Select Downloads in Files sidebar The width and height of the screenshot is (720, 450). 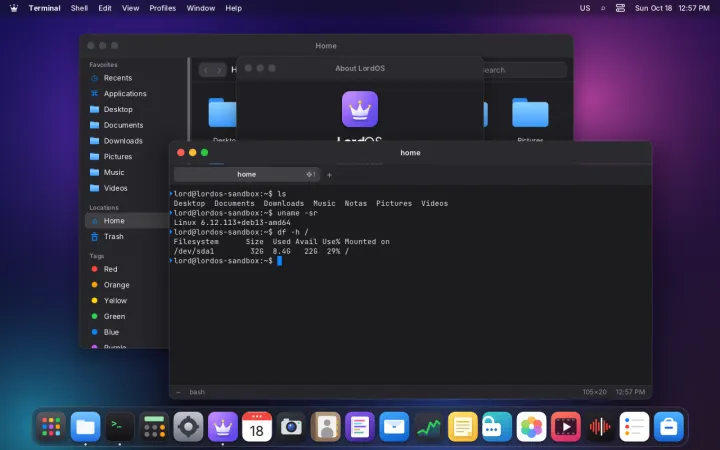127,141
